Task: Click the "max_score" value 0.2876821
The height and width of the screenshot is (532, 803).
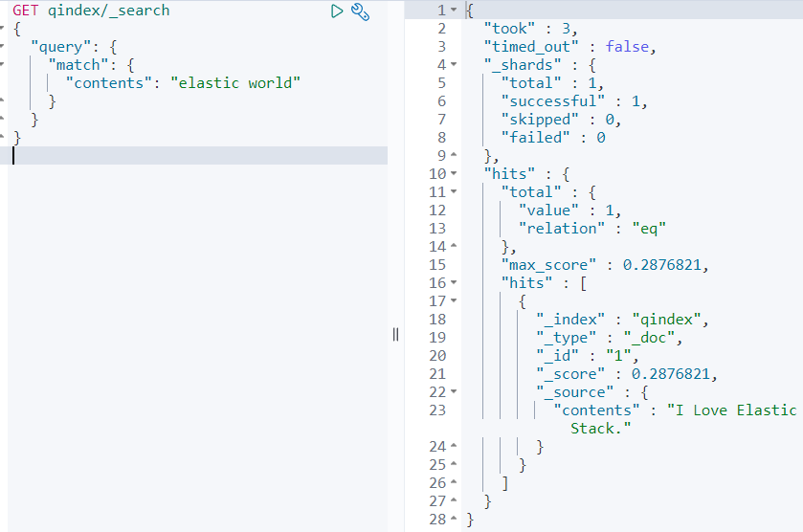Action: click(661, 265)
